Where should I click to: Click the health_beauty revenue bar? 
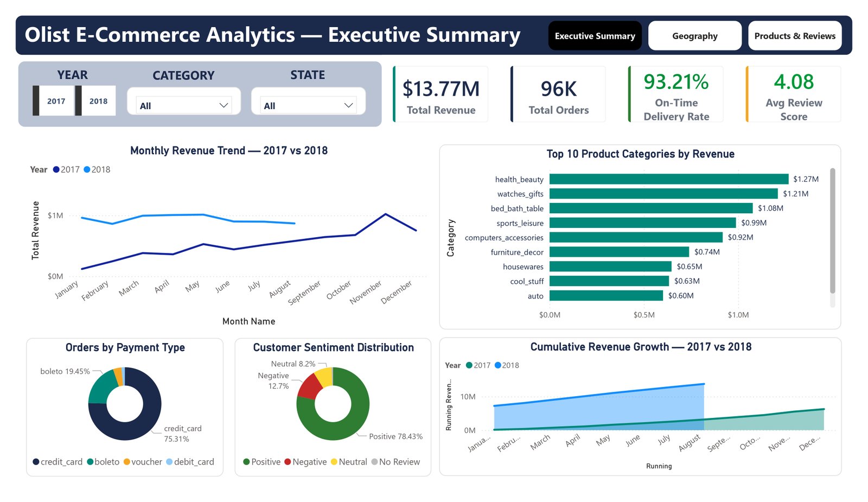pos(669,179)
